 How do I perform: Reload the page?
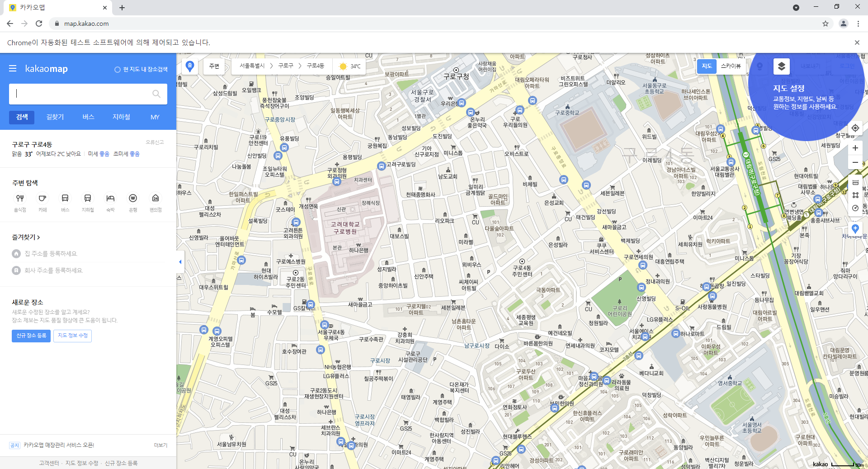click(39, 24)
